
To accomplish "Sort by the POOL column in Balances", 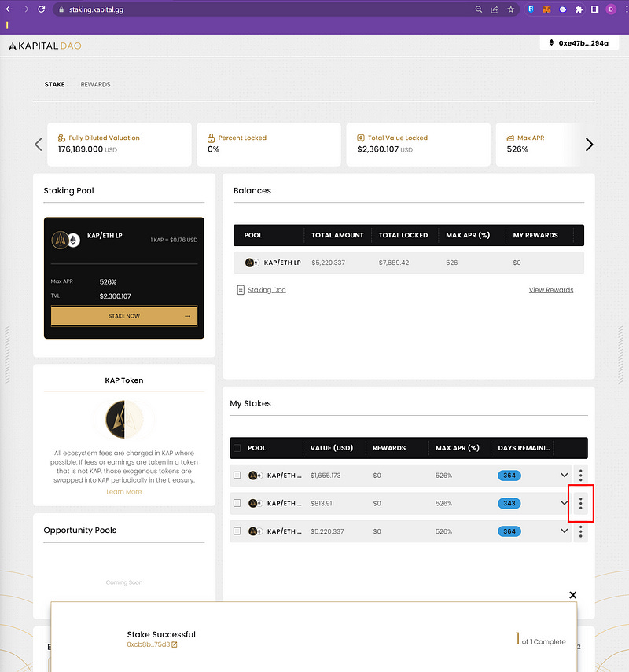I will pos(253,235).
